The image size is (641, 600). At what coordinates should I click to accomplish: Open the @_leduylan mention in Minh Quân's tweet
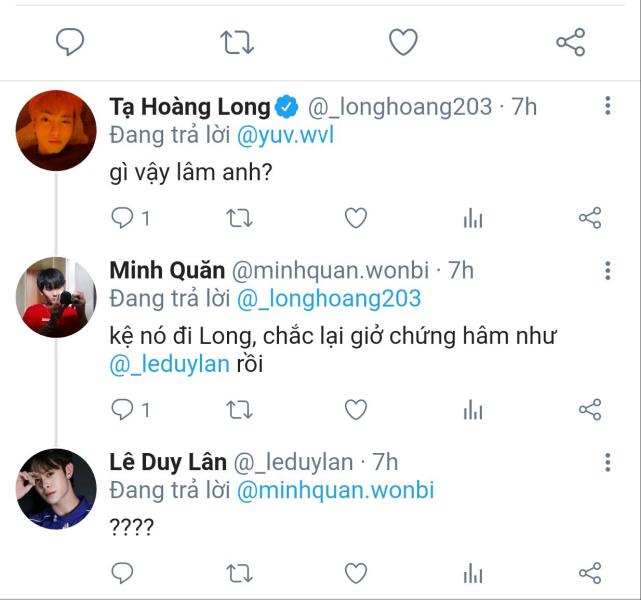pyautogui.click(x=168, y=365)
